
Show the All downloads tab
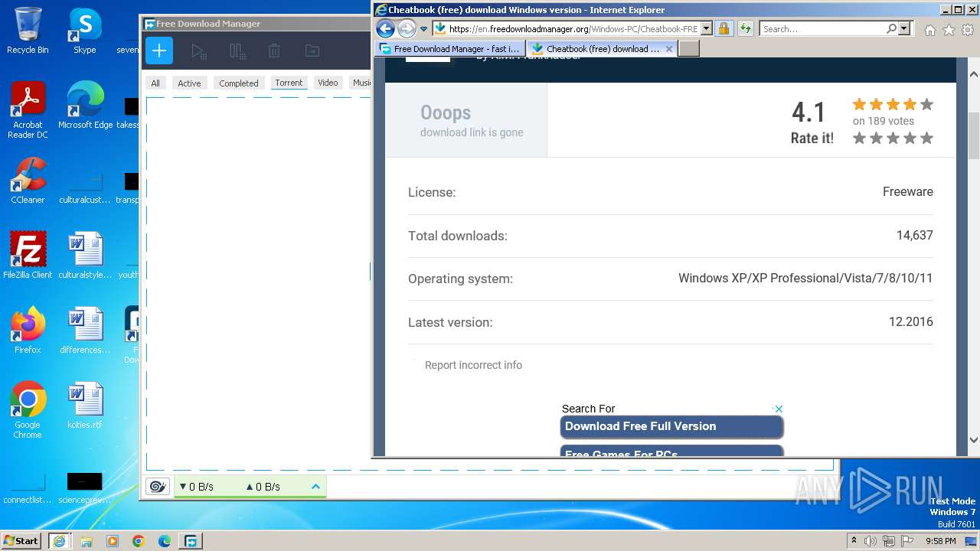[x=155, y=83]
